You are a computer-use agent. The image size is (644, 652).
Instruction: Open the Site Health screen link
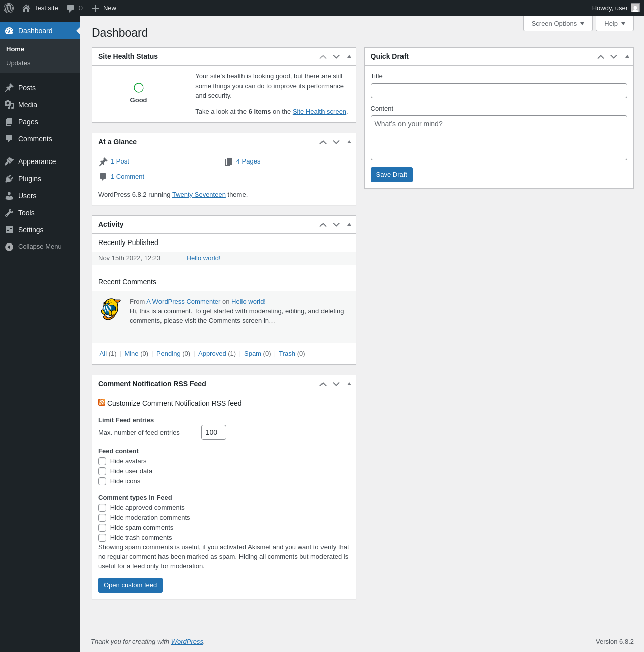(x=319, y=112)
